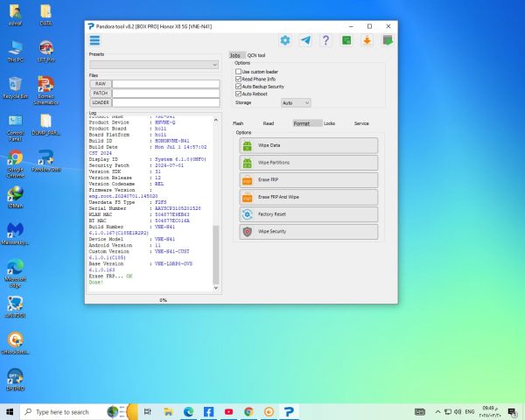Select This PC desktop icon
This screenshot has width=525, height=420.
[15, 52]
